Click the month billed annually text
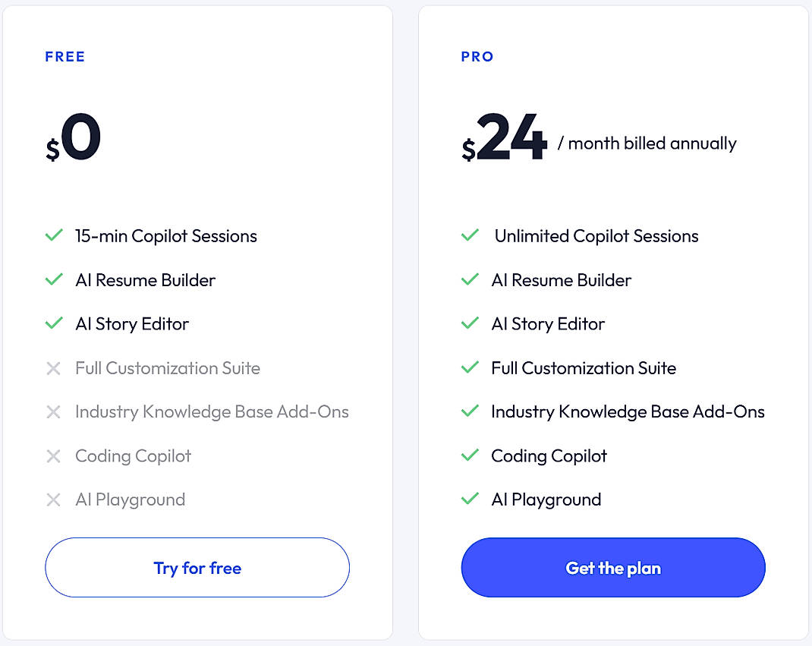 click(x=652, y=143)
